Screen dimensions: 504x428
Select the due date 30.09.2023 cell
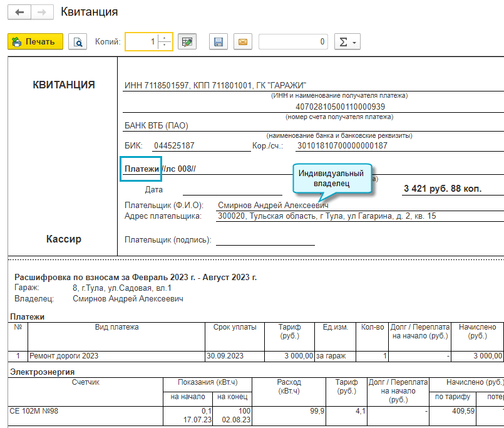(235, 356)
